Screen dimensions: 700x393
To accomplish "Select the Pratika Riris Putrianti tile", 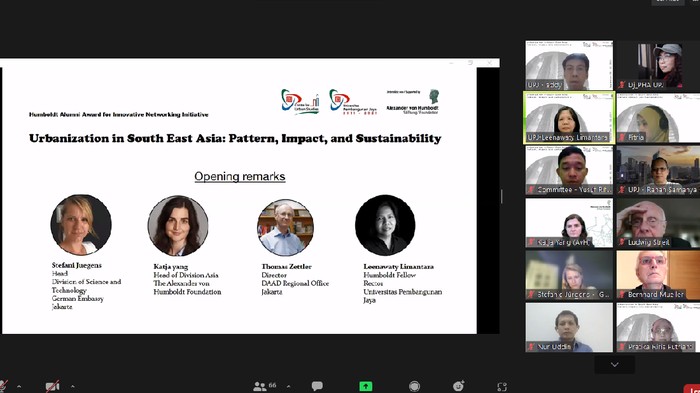I will 658,327.
